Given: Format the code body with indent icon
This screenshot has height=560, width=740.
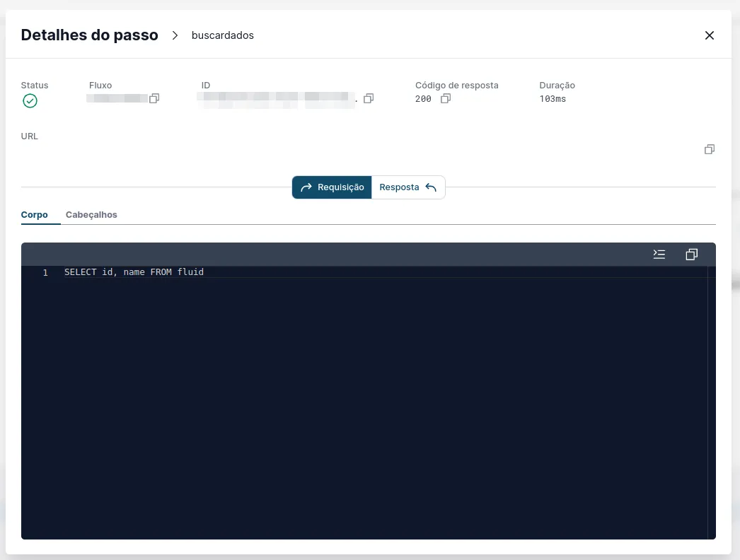Looking at the screenshot, I should tap(659, 255).
